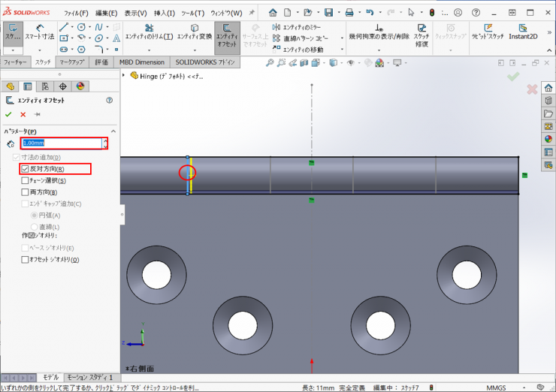Image resolution: width=556 pixels, height=392 pixels.
Task: Switch to the フィーチャー Features tab
Action: 17,62
